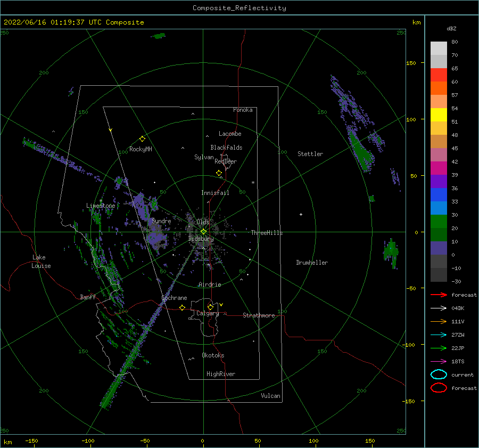
Task: Click the Cochrane town label
Action: (x=174, y=298)
